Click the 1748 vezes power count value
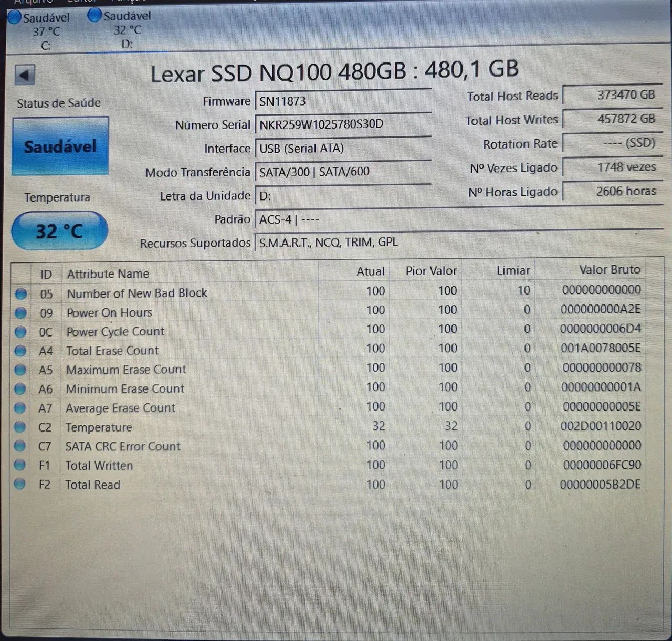This screenshot has width=672, height=641. pos(612,167)
